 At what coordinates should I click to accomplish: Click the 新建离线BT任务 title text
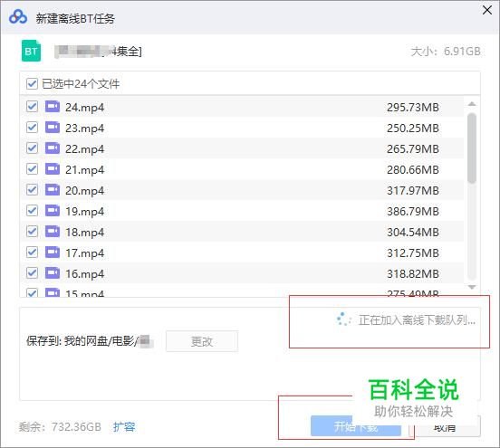click(75, 18)
